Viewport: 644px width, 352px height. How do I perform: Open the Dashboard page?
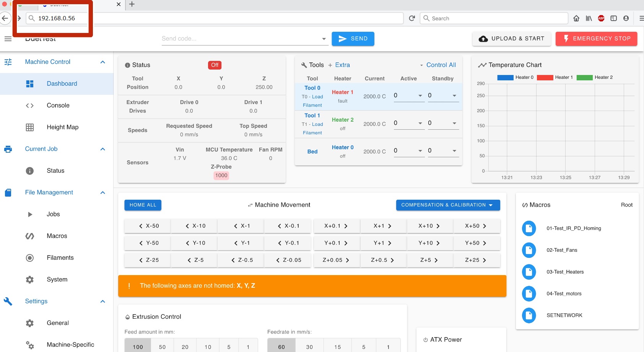coord(57,84)
